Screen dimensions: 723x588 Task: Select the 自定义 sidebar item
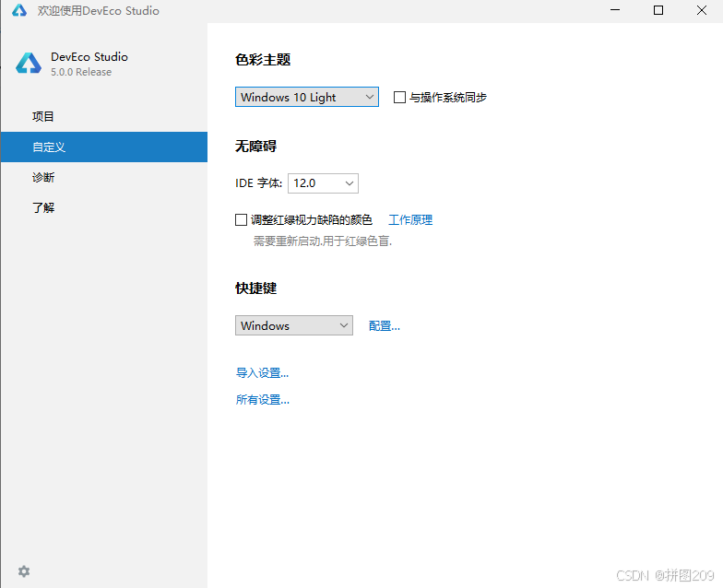click(x=104, y=147)
